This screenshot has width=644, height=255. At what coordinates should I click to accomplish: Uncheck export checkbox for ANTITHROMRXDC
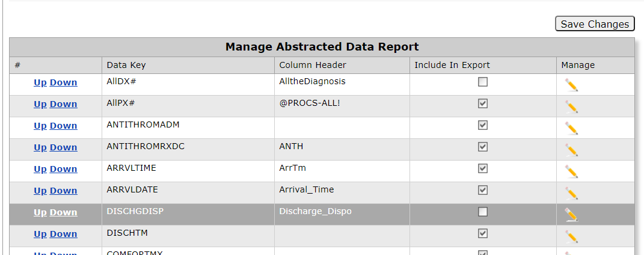click(x=483, y=147)
